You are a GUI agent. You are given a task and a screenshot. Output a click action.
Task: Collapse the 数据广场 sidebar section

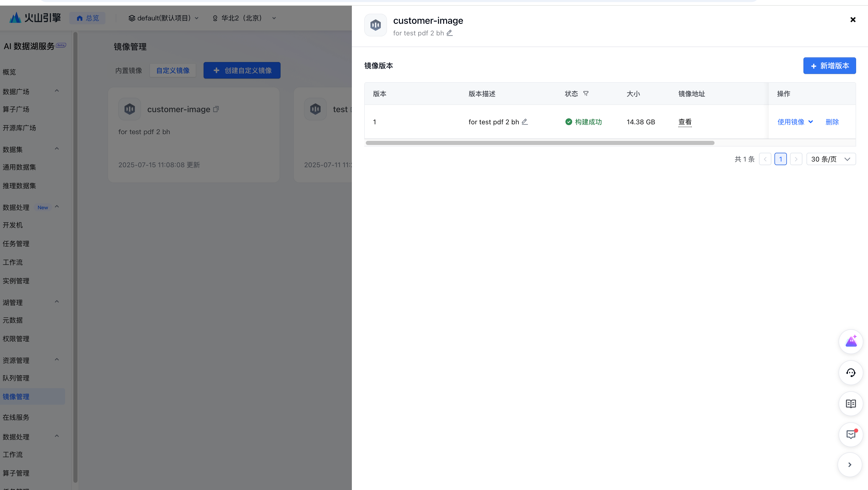57,91
